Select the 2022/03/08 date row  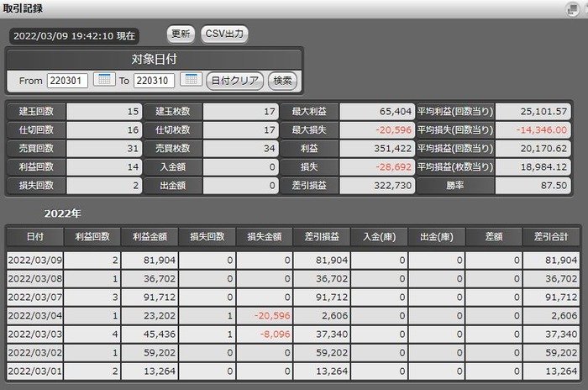pyautogui.click(x=293, y=278)
